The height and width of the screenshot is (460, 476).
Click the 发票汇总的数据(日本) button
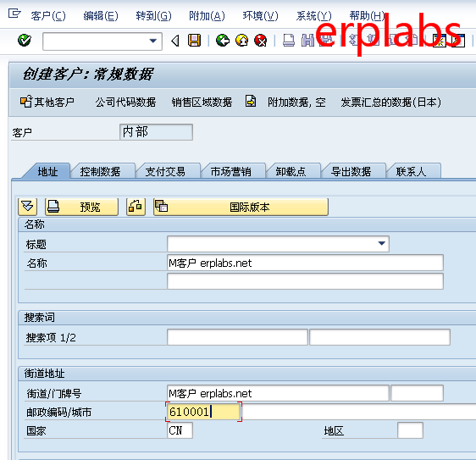pos(390,102)
